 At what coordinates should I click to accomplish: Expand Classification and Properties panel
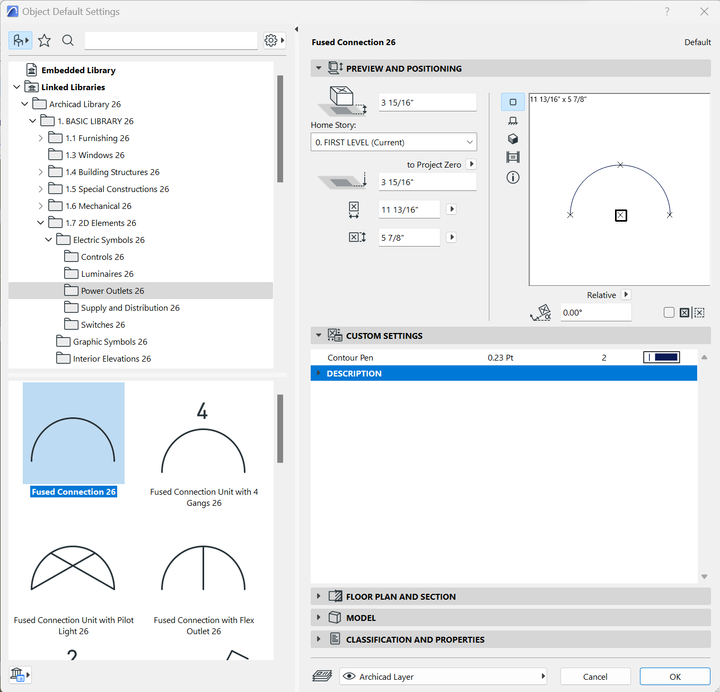(319, 639)
